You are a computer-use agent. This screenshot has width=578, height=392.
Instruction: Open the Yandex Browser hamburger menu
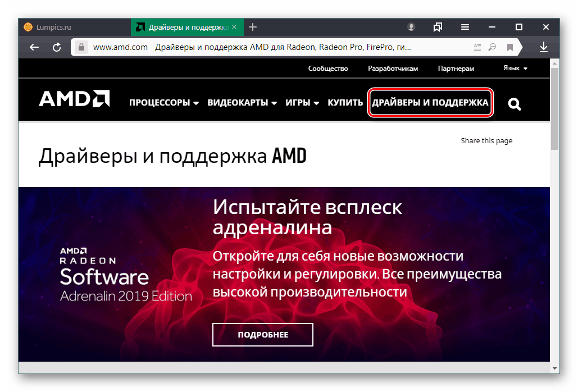(x=465, y=26)
